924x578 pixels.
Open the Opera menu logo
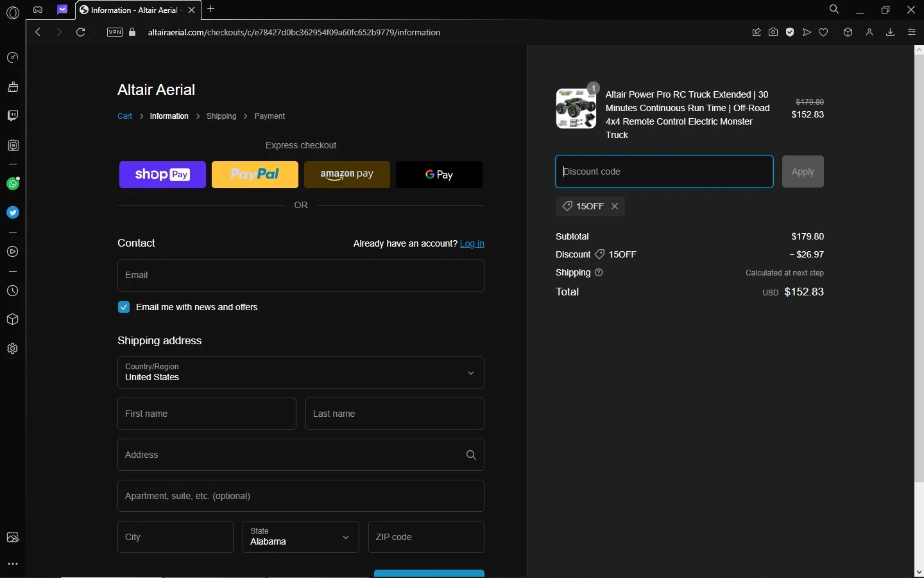point(13,13)
